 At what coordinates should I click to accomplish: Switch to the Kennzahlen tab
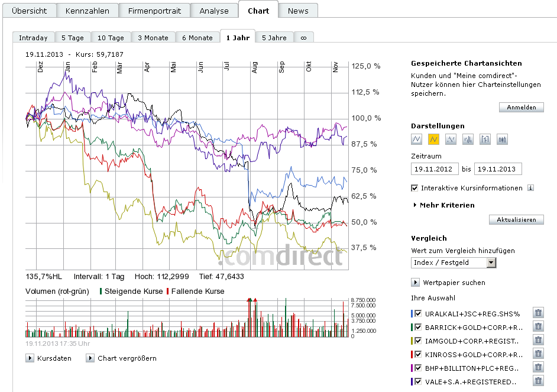coord(87,11)
